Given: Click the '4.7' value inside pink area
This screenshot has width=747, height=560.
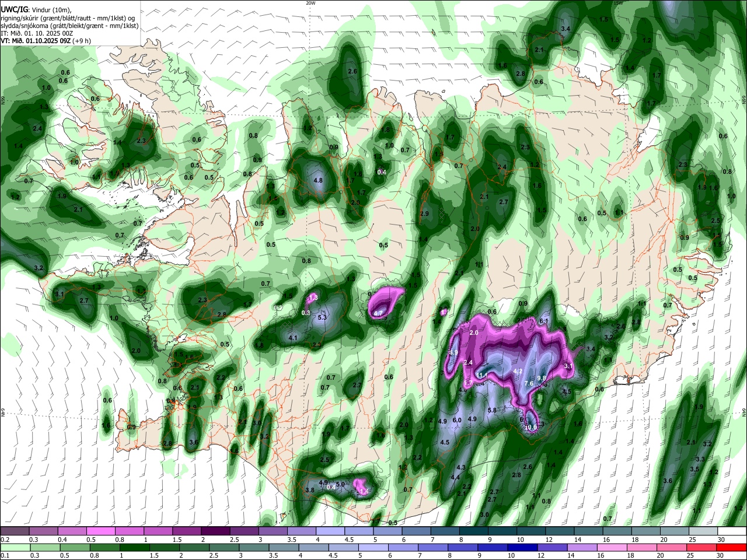Looking at the screenshot, I should pos(378,313).
